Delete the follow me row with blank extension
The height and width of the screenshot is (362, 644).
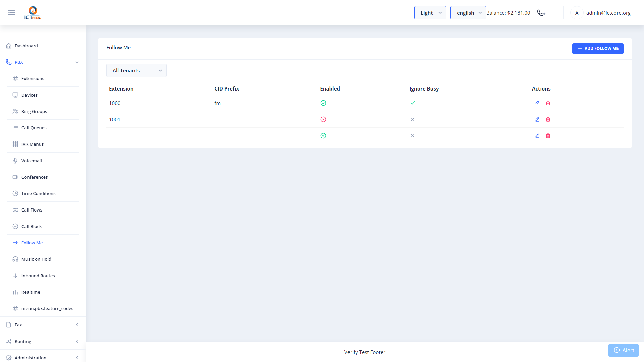coord(548,136)
